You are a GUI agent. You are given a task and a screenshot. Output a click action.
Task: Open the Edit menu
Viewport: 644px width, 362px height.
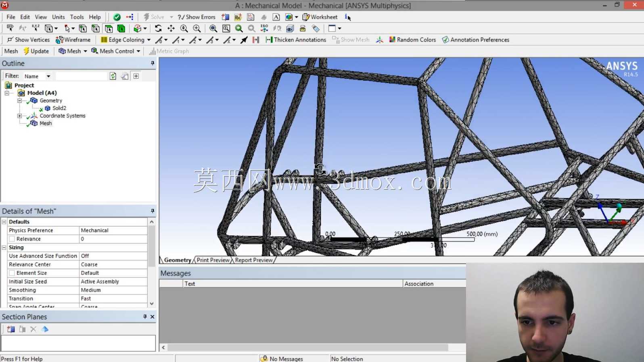coord(25,17)
